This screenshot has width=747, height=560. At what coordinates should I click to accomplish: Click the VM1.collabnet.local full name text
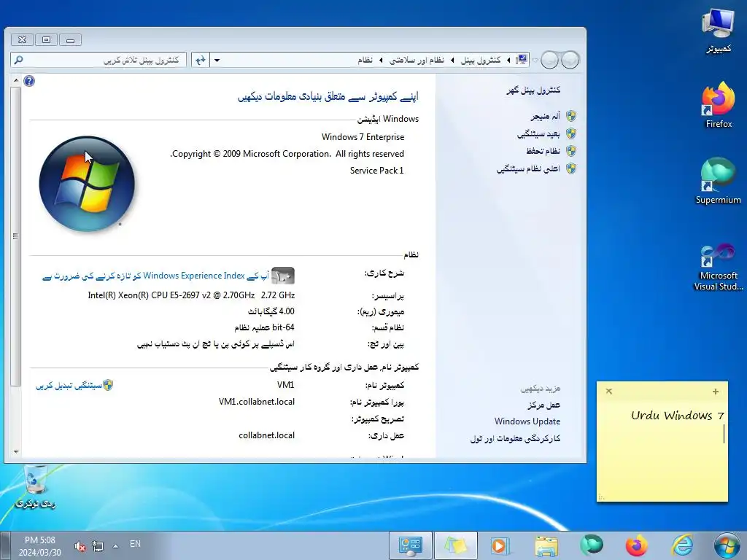point(256,402)
